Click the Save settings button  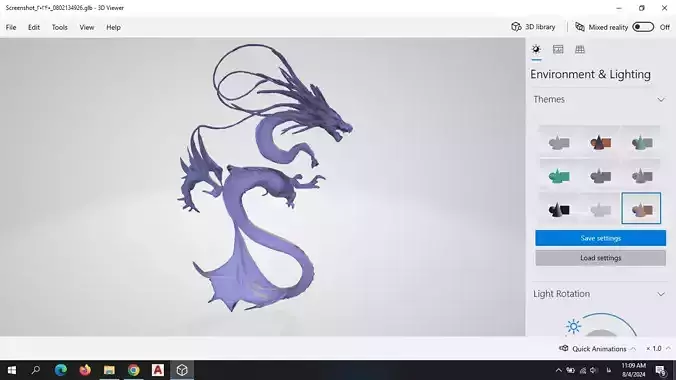(x=600, y=238)
